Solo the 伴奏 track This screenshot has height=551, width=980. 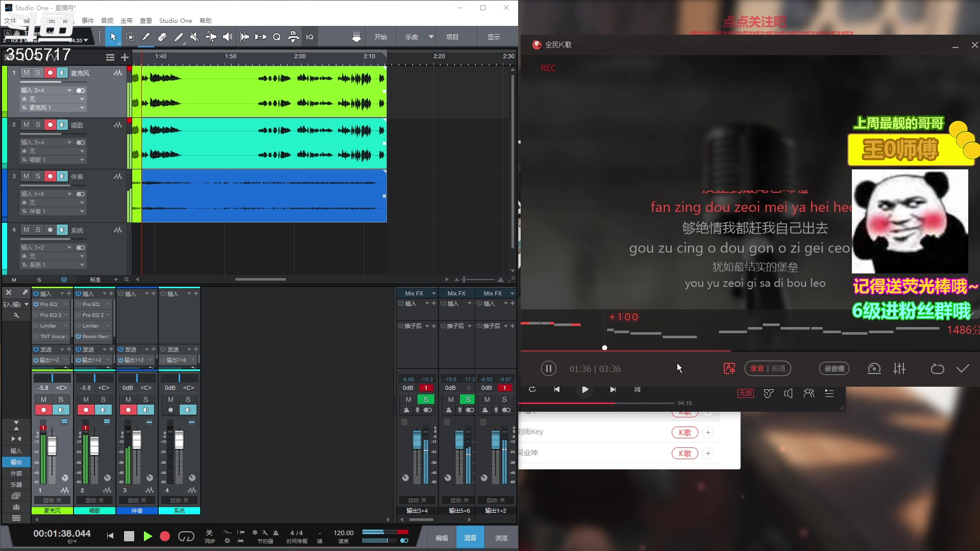tap(38, 176)
